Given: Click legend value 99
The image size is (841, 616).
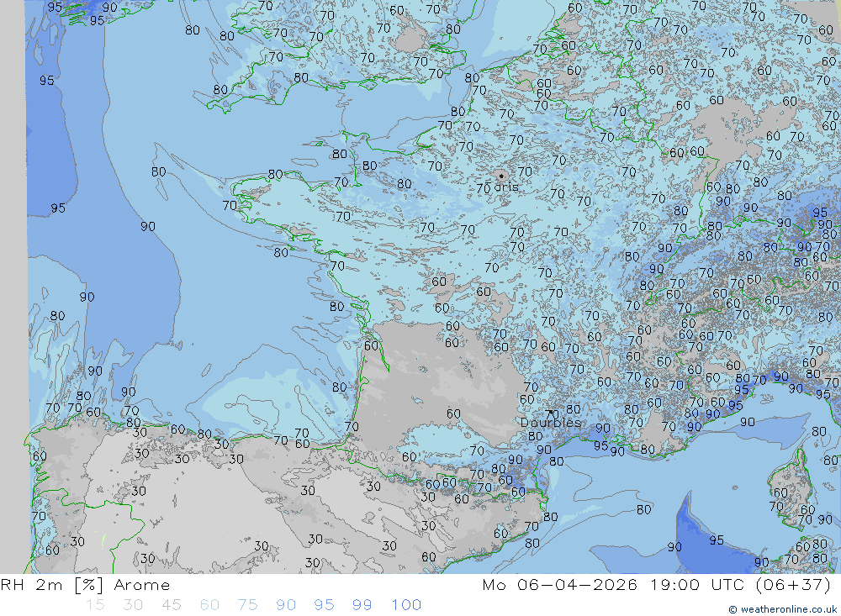Looking at the screenshot, I should coord(362,605).
